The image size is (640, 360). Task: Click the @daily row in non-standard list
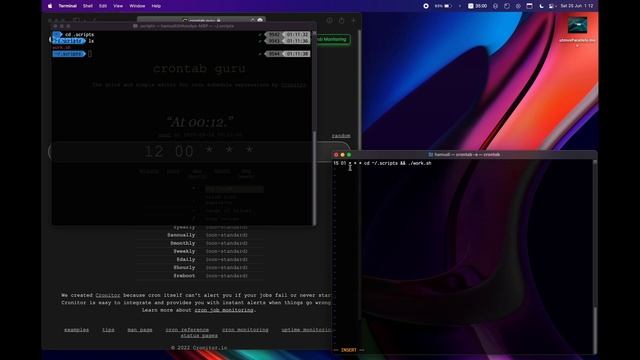tap(200, 260)
